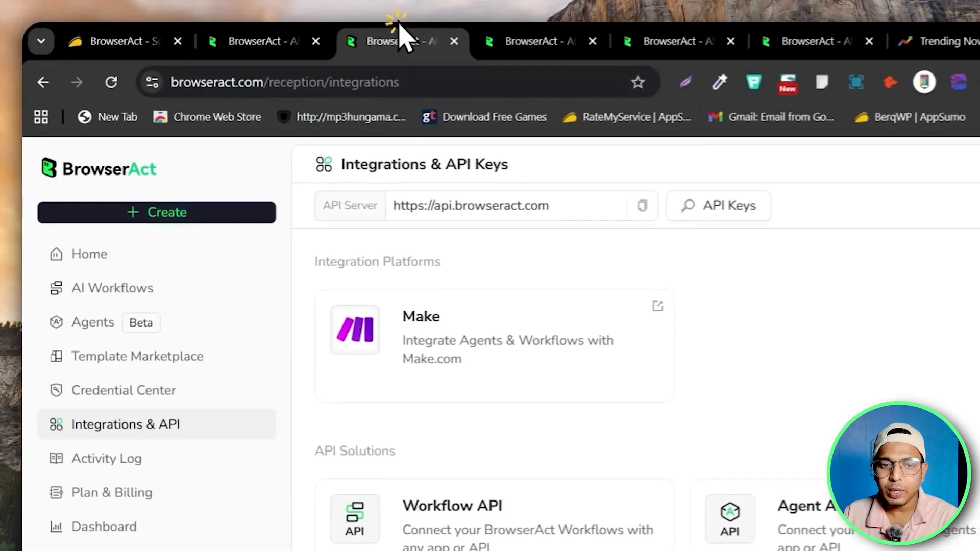Click the Gmail favicon on the bookmarks bar
Viewport: 980px width, 551px height.
click(716, 117)
